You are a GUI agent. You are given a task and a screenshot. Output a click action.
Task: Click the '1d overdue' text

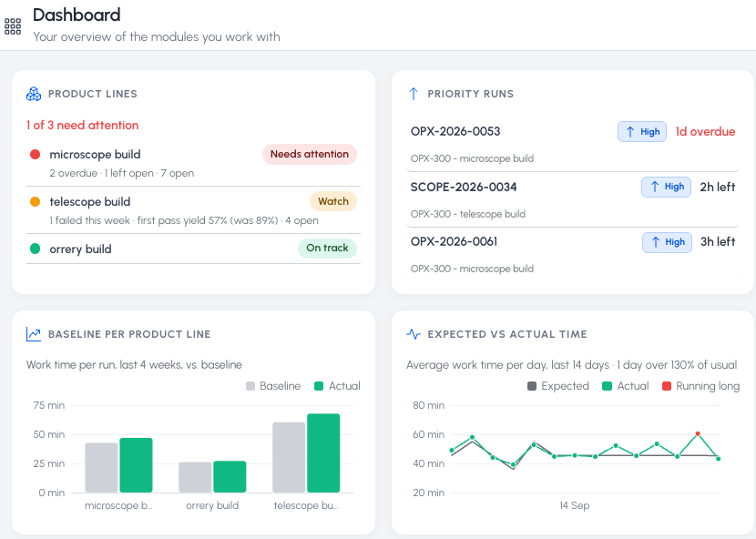pos(705,132)
